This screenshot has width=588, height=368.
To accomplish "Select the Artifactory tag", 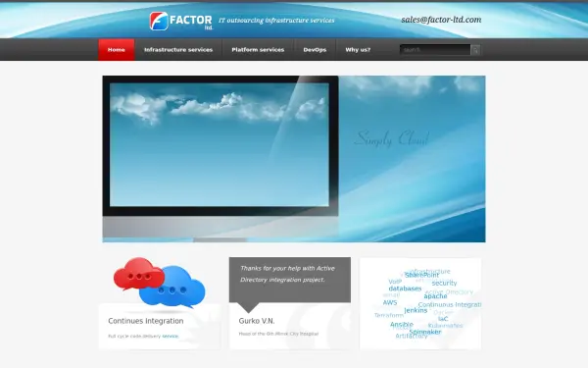I will click(x=412, y=336).
